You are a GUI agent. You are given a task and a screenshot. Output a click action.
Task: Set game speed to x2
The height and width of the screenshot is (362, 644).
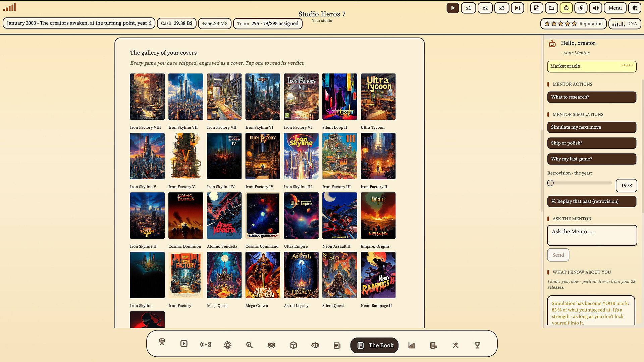tap(485, 8)
